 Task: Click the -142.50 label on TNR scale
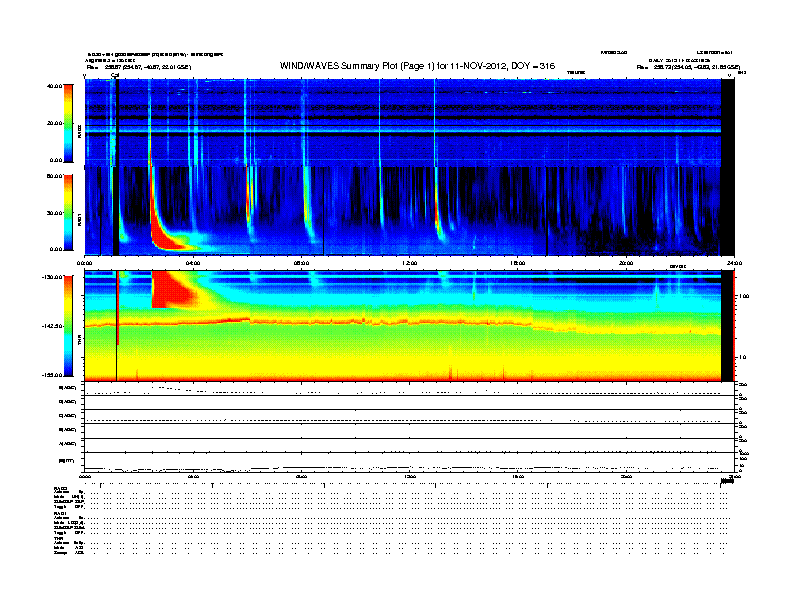pos(53,326)
